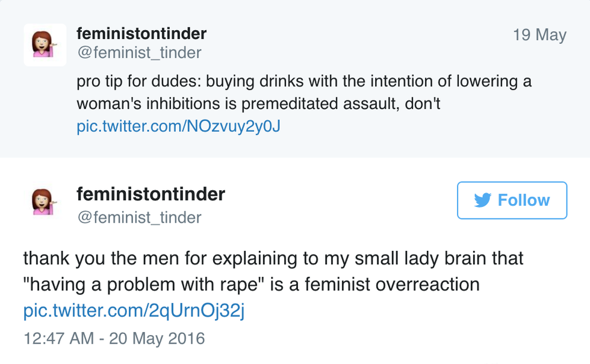Click the @feminist_tinder handle in quoted tweet
The width and height of the screenshot is (590, 364).
(139, 53)
